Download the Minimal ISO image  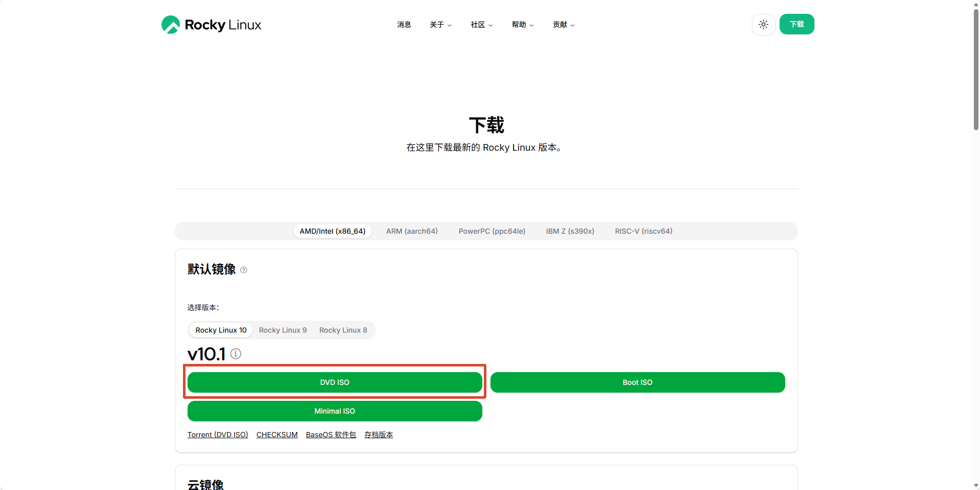click(335, 411)
